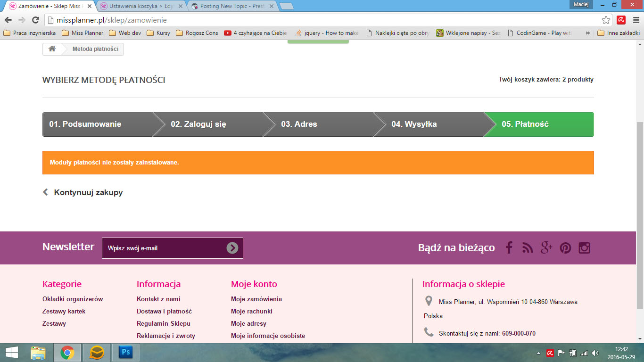Image resolution: width=644 pixels, height=362 pixels.
Task: Close the Ustawienia koszyka tab
Action: coord(180,7)
